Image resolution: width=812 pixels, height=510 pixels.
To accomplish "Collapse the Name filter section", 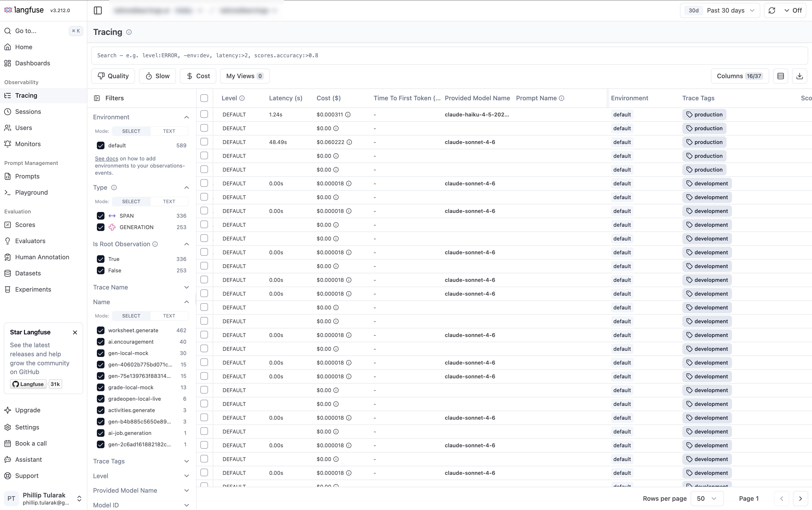I will point(186,302).
